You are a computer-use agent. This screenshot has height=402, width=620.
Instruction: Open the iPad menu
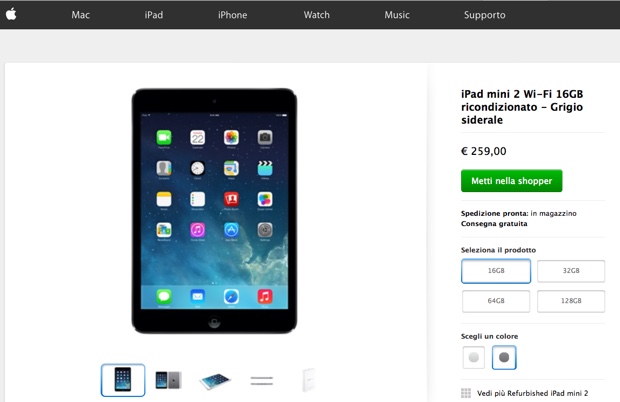click(x=153, y=15)
